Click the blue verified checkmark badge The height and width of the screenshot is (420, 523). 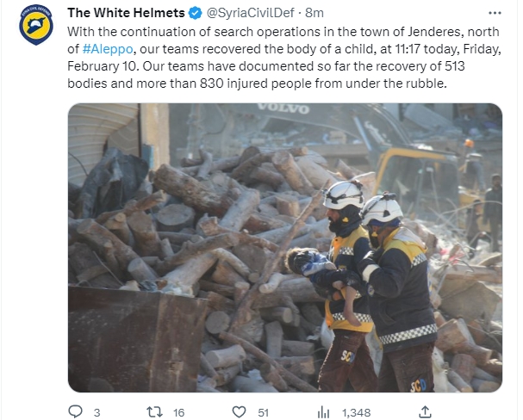(195, 13)
